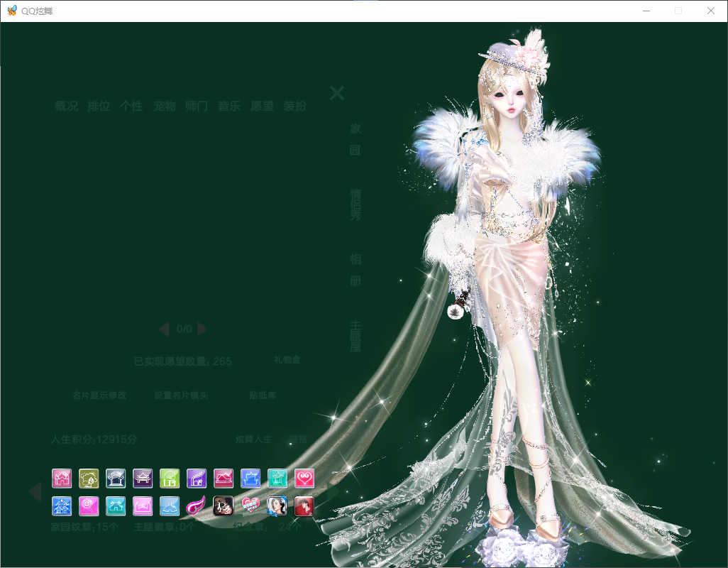728x568 pixels.
Task: Switch to the 排位 tab
Action: point(99,106)
